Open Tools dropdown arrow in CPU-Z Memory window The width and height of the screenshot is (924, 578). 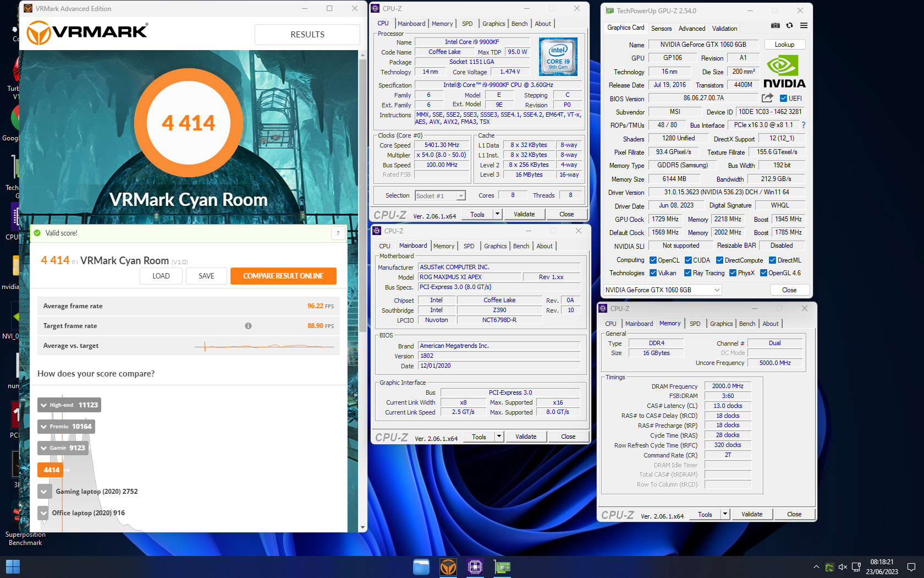point(725,514)
